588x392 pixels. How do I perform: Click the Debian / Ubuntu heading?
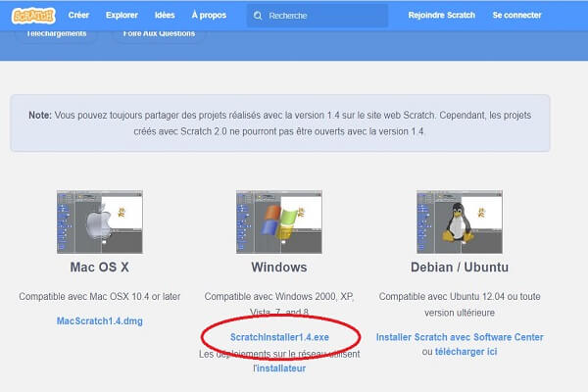460,268
